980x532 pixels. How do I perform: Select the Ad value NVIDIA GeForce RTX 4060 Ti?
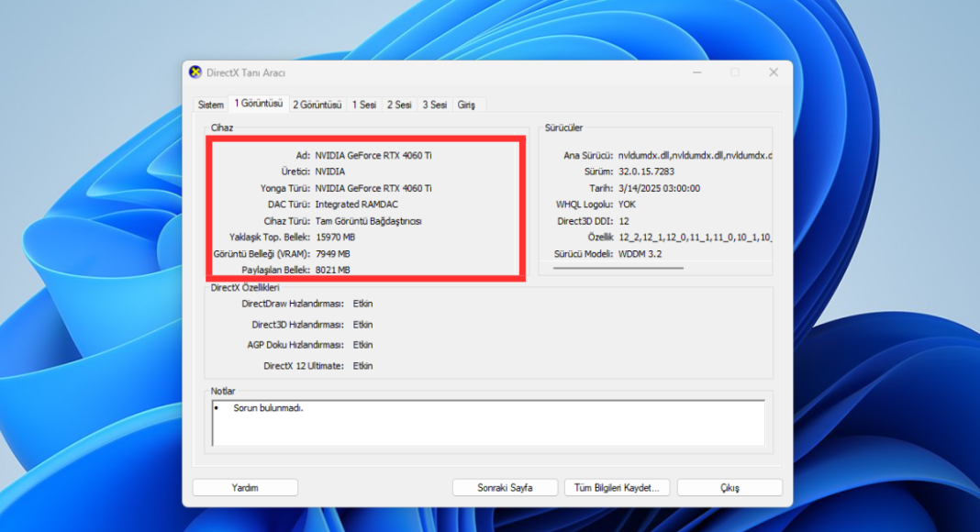[373, 156]
